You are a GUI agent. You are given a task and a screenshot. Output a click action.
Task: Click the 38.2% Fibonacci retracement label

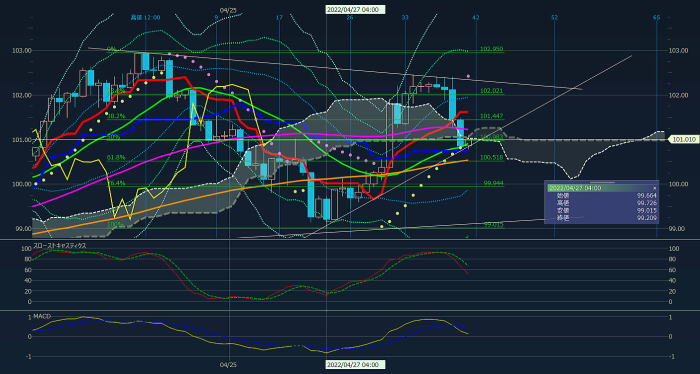pos(115,116)
